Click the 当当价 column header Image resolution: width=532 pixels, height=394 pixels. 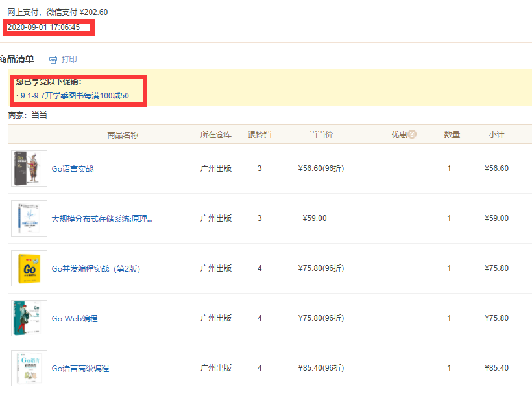pyautogui.click(x=320, y=135)
